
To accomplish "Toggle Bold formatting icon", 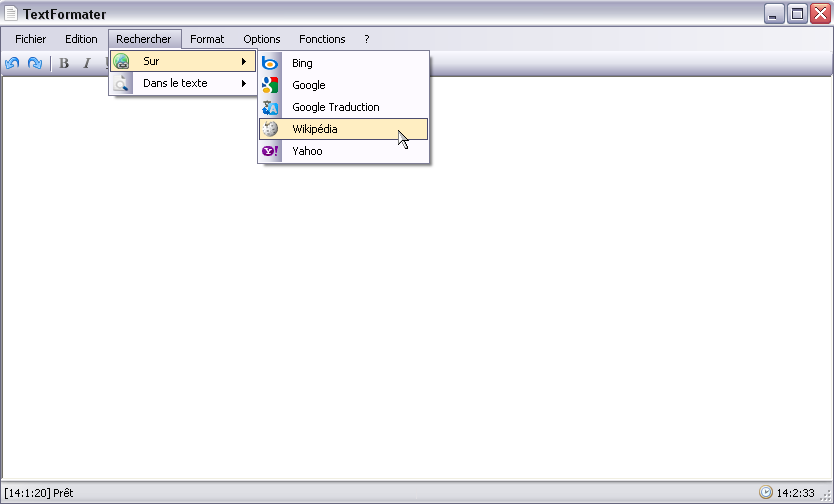I will point(64,63).
